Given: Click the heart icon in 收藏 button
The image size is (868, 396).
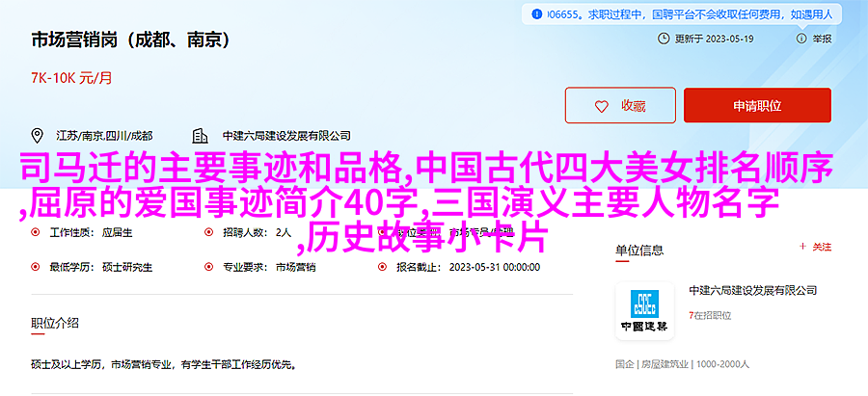Looking at the screenshot, I should [x=601, y=106].
